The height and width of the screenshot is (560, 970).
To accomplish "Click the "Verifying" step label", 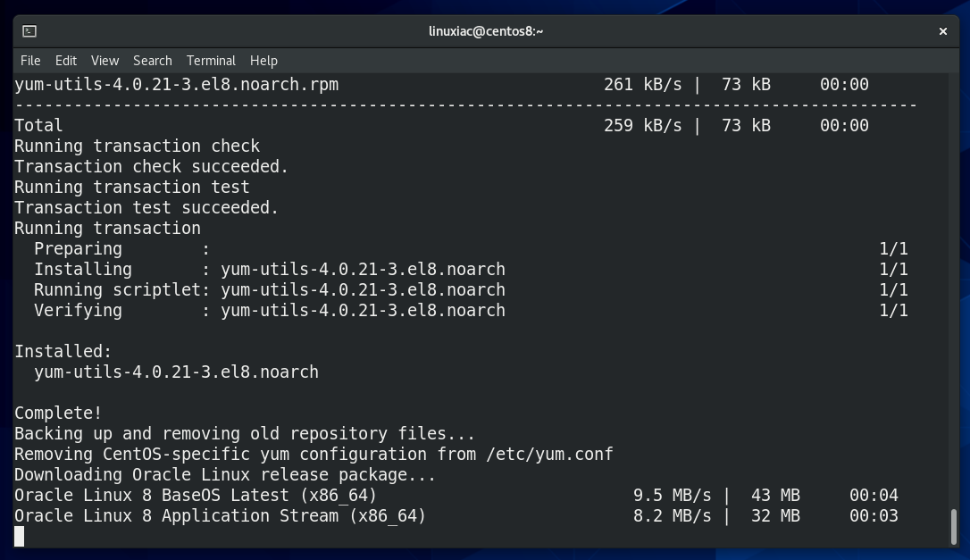I will [78, 310].
